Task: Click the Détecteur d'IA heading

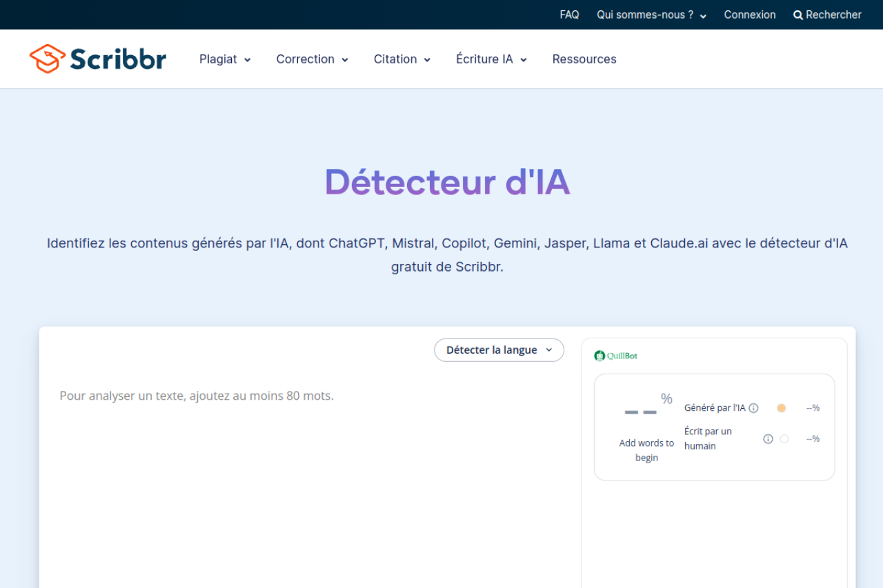Action: (x=447, y=182)
